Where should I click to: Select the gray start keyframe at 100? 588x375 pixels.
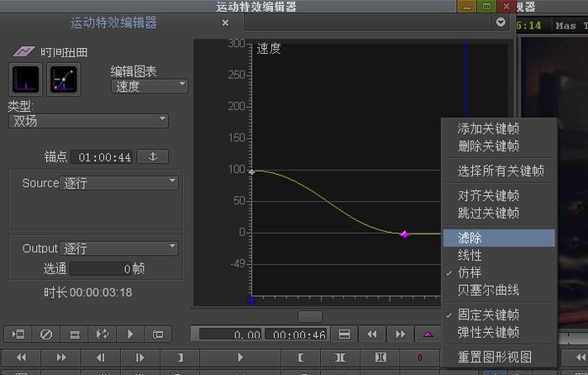[x=252, y=172]
